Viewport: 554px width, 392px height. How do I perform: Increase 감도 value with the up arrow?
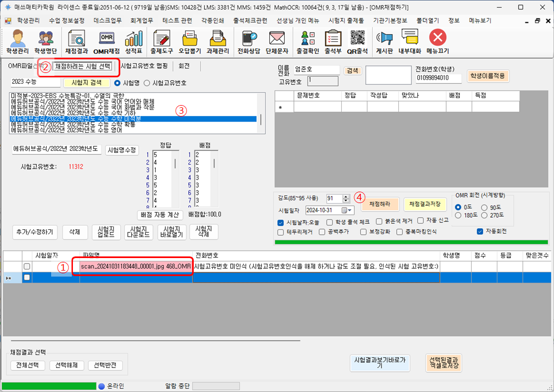coord(346,197)
